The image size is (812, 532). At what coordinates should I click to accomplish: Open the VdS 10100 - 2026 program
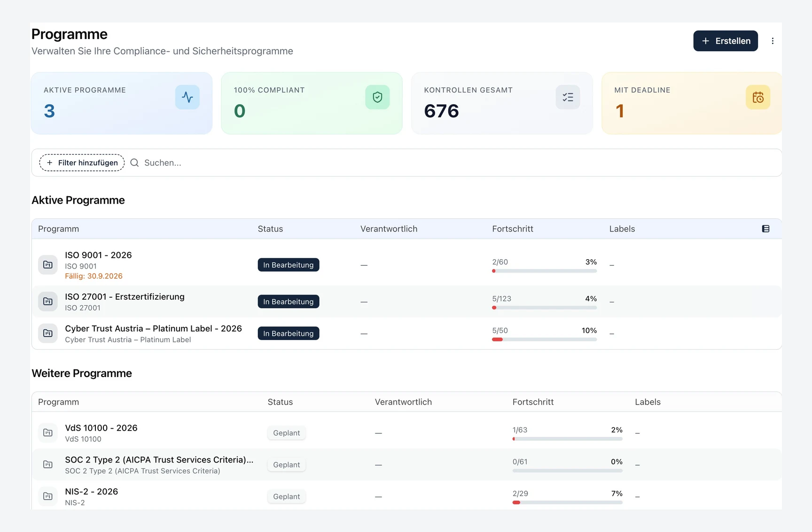pos(101,428)
